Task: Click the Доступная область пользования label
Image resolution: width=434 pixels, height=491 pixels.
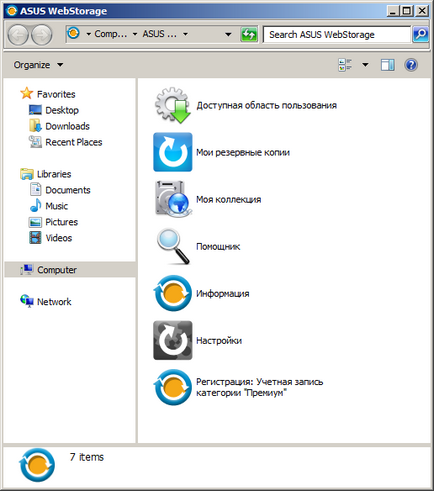Action: click(267, 105)
